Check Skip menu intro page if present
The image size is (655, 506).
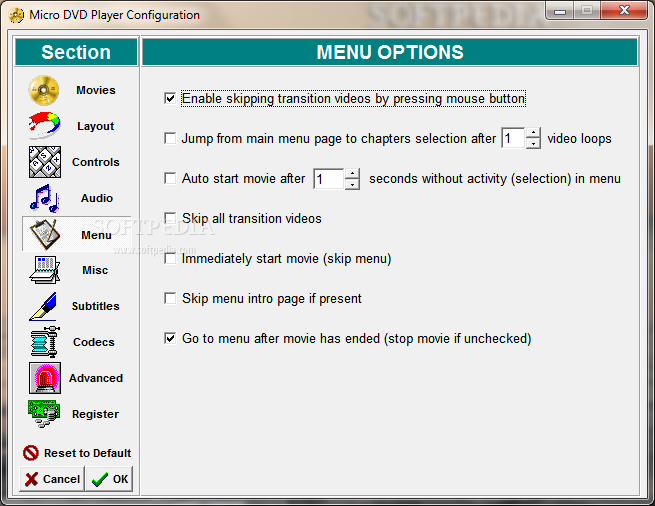coord(170,298)
